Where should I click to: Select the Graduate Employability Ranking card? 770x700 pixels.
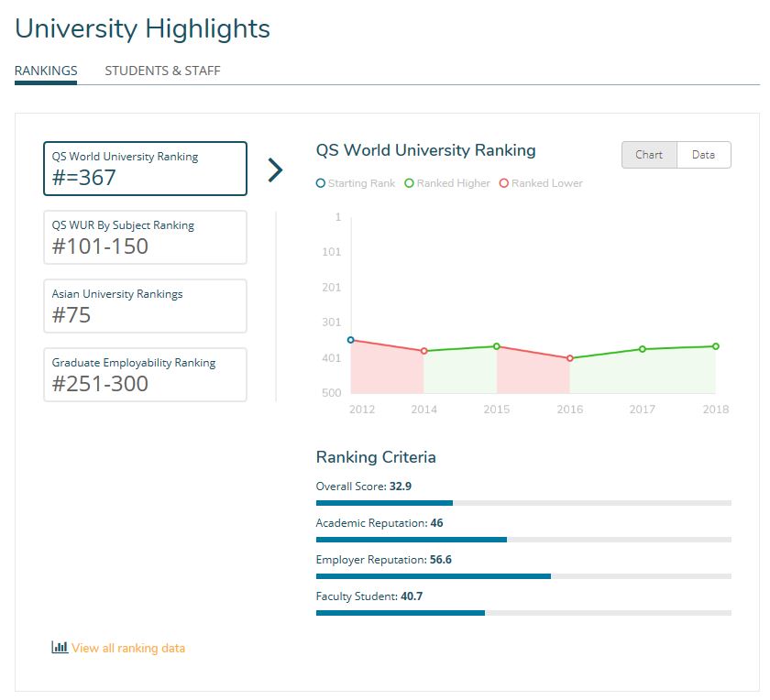click(x=146, y=375)
